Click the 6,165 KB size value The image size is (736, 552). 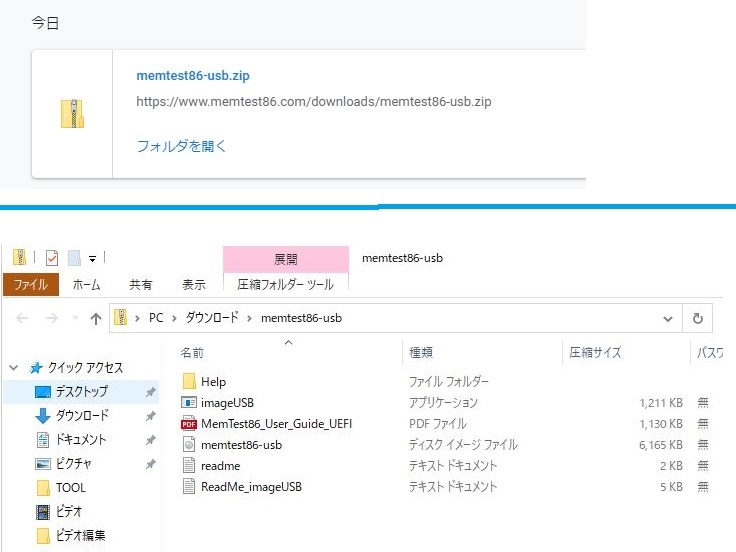pyautogui.click(x=660, y=445)
